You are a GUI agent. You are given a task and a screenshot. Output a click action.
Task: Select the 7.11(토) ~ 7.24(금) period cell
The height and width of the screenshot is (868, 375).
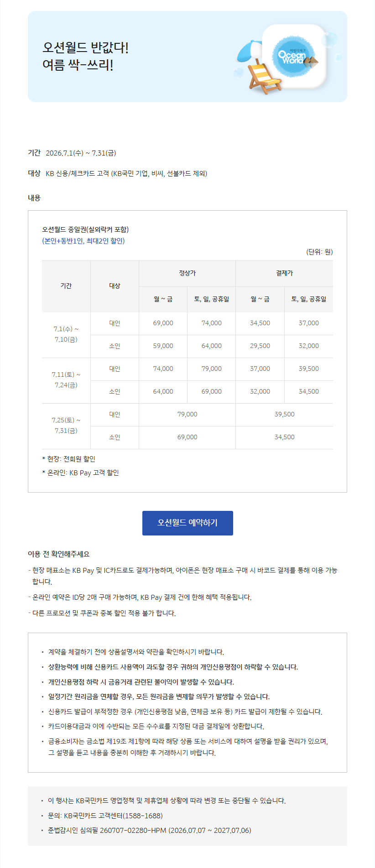pyautogui.click(x=66, y=380)
